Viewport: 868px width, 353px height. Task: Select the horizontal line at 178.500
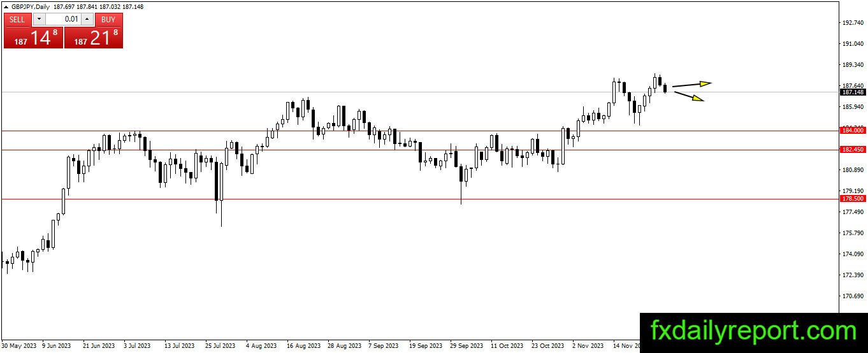(419, 199)
